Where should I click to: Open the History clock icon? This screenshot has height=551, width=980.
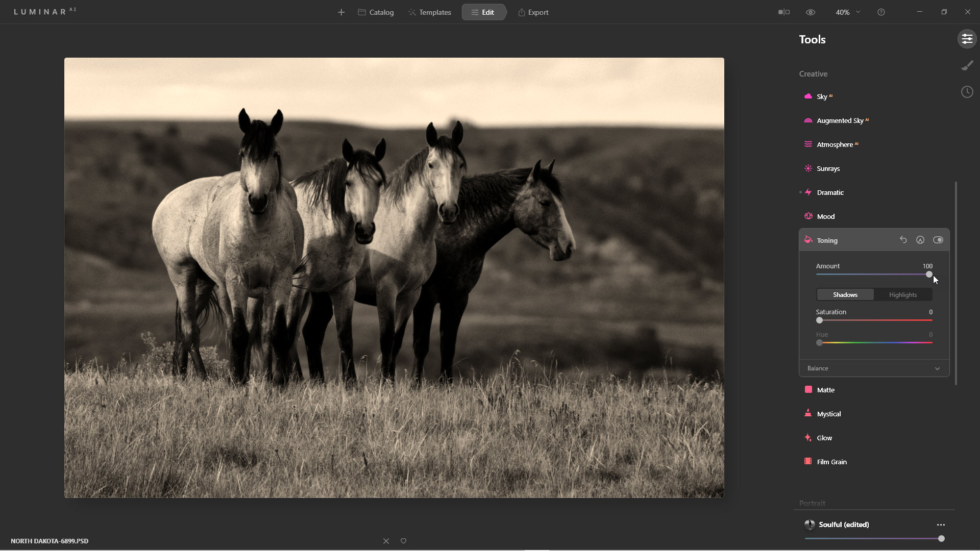click(967, 92)
